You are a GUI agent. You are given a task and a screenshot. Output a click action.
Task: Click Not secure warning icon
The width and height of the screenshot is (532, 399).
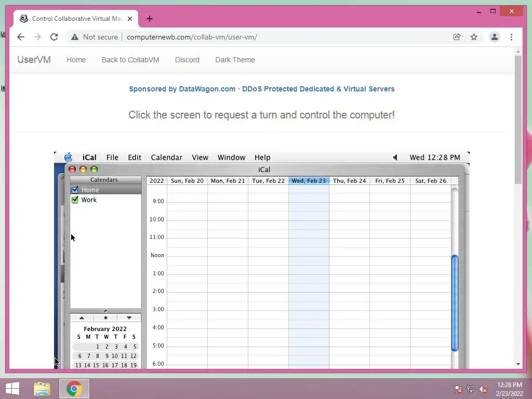coord(75,37)
